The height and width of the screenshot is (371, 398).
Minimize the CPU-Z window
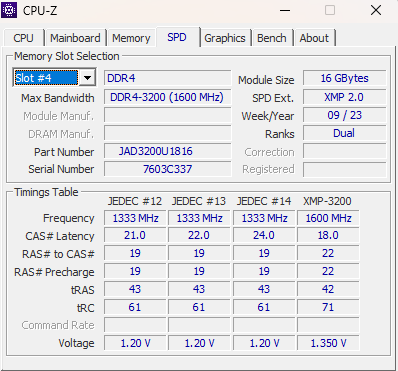coord(285,10)
